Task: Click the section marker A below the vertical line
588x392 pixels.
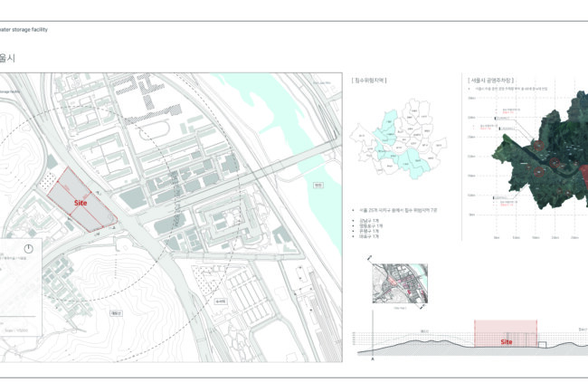Action: click(374, 359)
